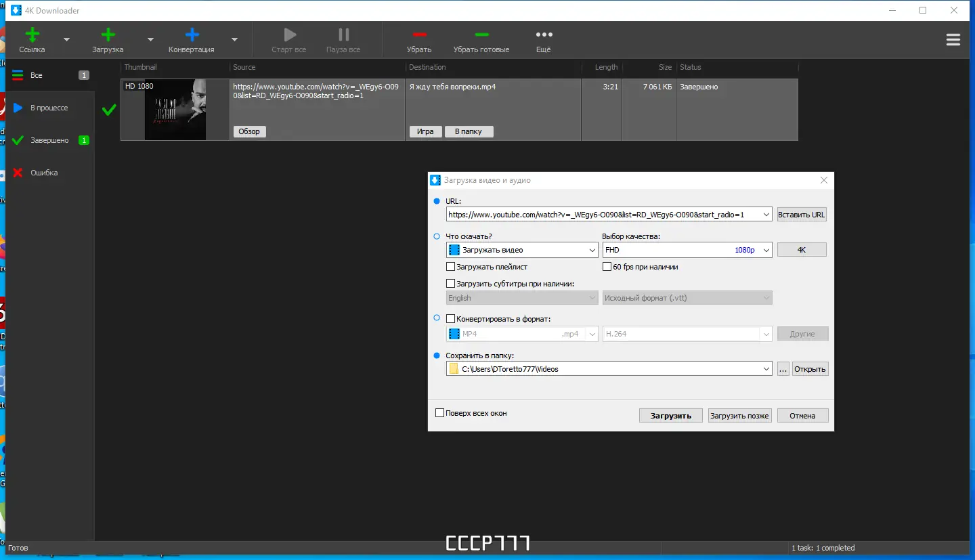Click the Другие formats button
The height and width of the screenshot is (560, 975).
coord(802,334)
